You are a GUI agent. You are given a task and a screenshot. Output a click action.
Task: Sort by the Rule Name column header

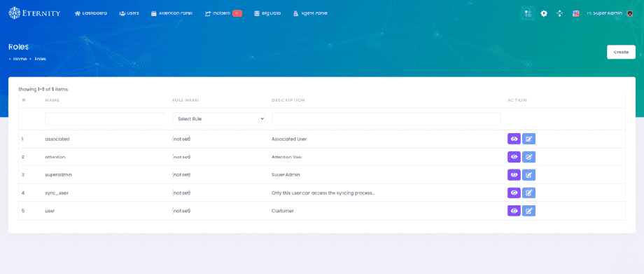tap(185, 100)
